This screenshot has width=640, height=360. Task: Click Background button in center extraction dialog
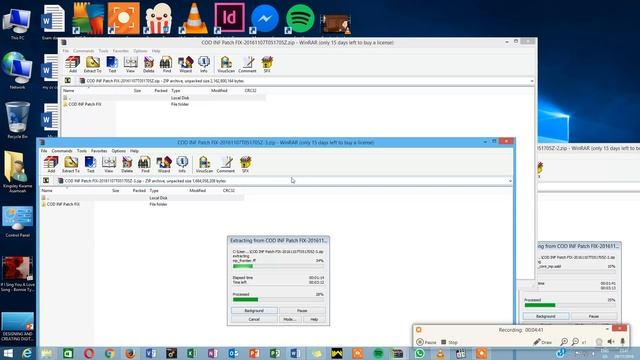pos(254,311)
